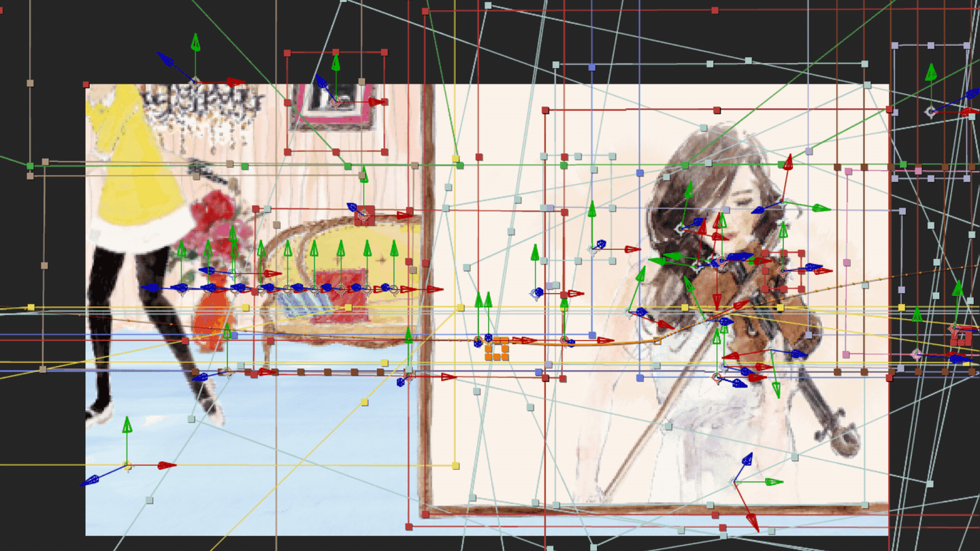
Task: Select the orange handle cluster below the path
Action: coord(497,348)
